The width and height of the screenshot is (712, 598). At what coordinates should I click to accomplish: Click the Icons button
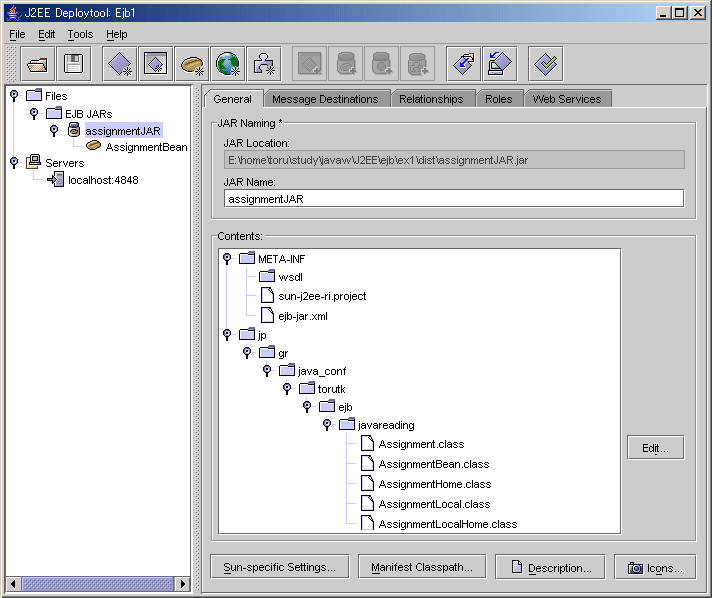pos(655,567)
